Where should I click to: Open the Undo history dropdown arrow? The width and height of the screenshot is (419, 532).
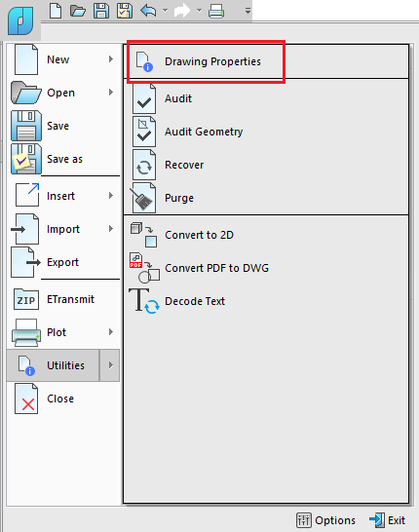[x=165, y=11]
